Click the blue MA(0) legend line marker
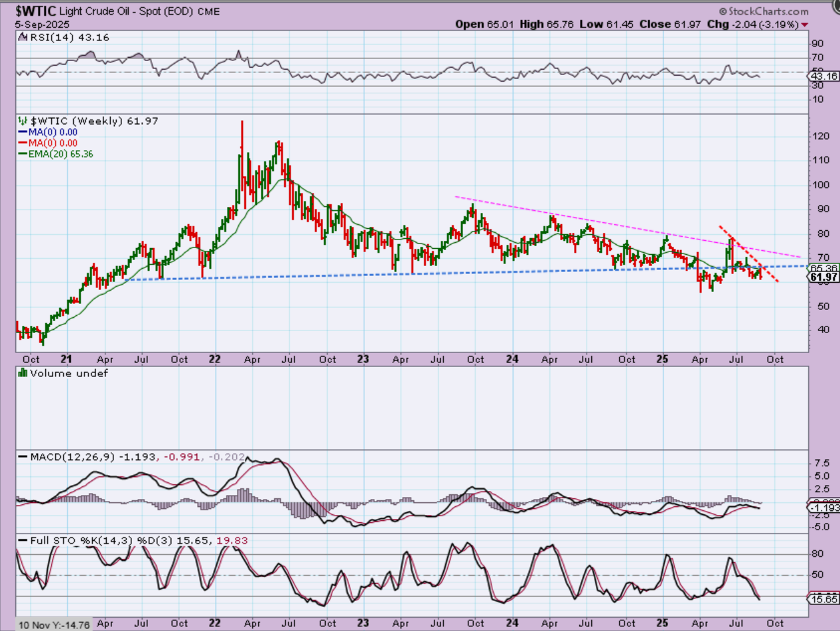Viewport: 840px width, 631px height. click(x=21, y=132)
